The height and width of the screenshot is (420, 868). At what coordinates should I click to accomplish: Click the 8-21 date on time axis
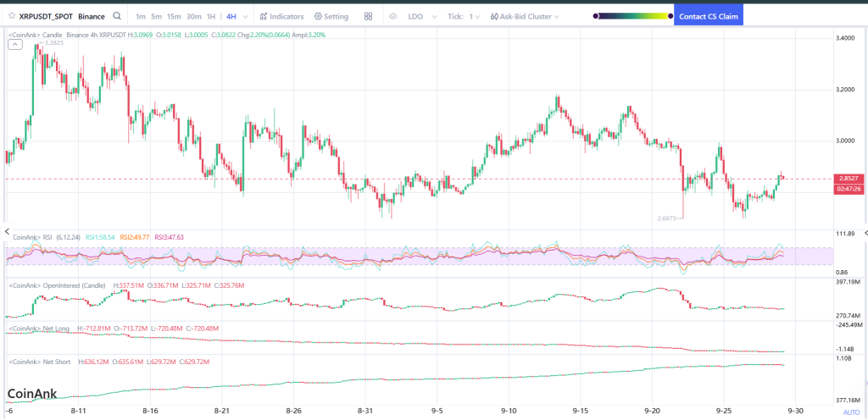pos(221,412)
